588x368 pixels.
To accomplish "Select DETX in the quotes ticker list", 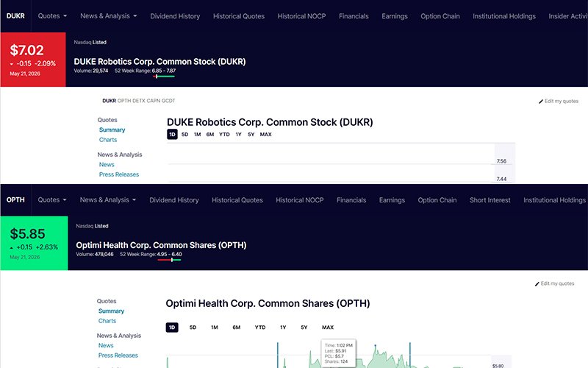I will pos(139,101).
